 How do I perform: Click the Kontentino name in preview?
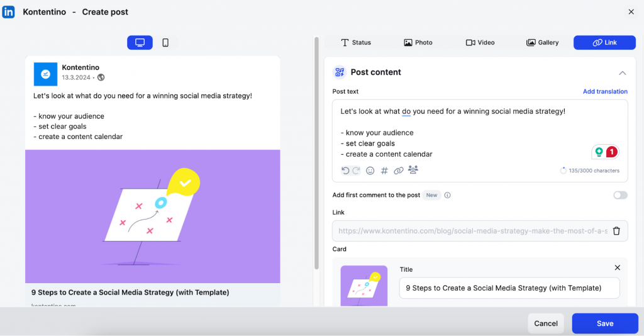point(80,67)
